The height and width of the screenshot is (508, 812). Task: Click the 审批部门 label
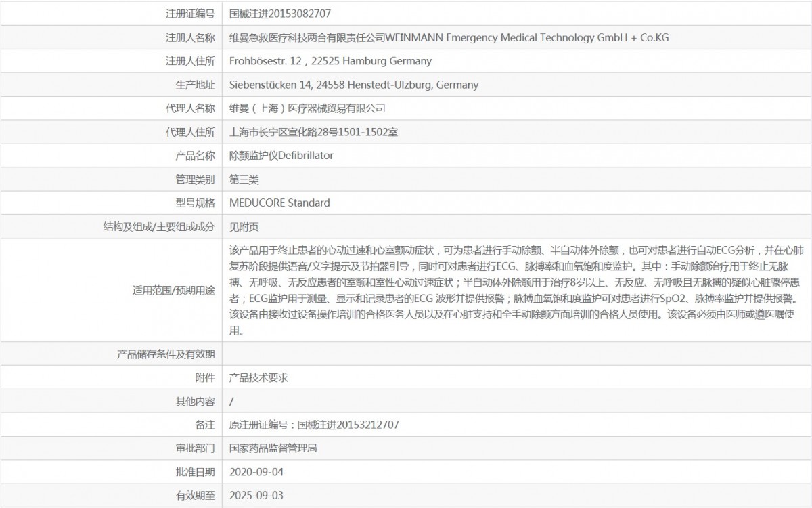click(x=195, y=448)
